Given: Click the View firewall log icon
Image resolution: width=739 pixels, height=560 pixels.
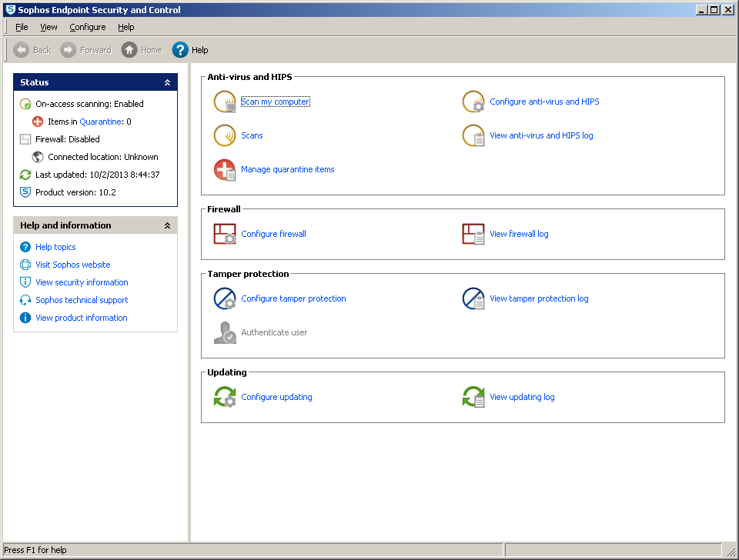Looking at the screenshot, I should [473, 235].
